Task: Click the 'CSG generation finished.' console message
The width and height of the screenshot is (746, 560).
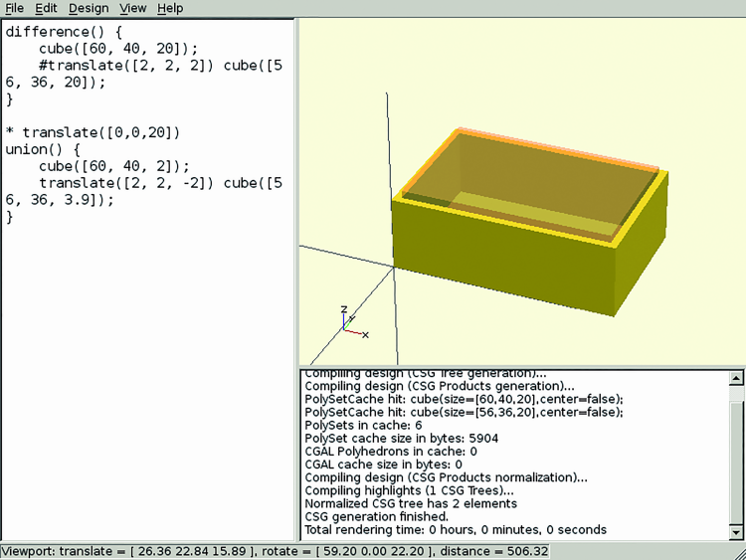Action: [x=375, y=516]
